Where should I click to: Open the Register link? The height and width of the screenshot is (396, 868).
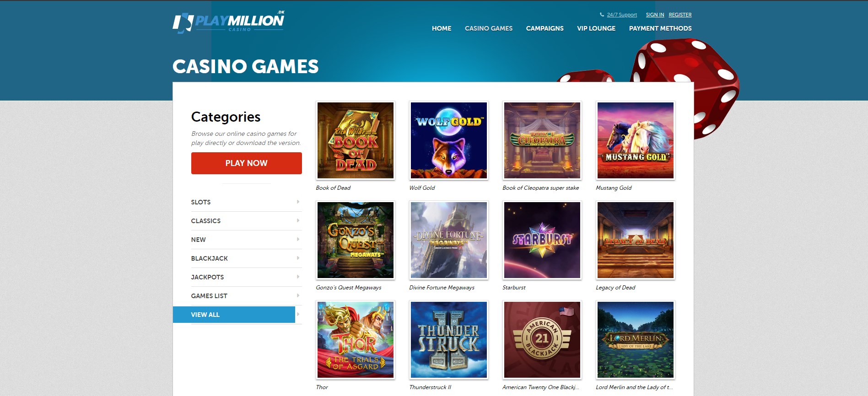point(680,15)
